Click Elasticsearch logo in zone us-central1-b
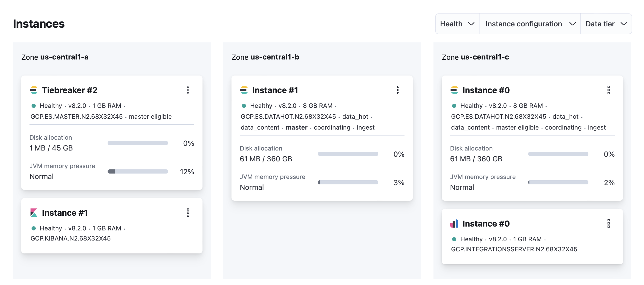644x285 pixels. click(244, 90)
